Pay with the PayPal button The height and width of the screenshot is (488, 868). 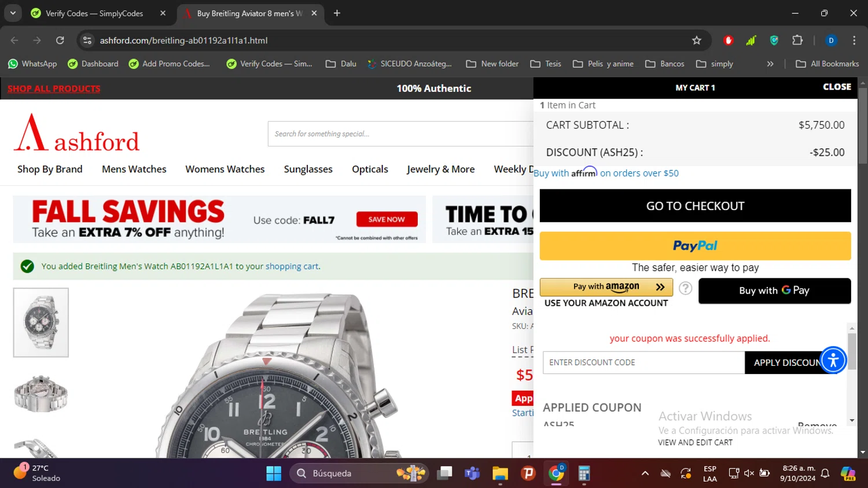tap(695, 246)
